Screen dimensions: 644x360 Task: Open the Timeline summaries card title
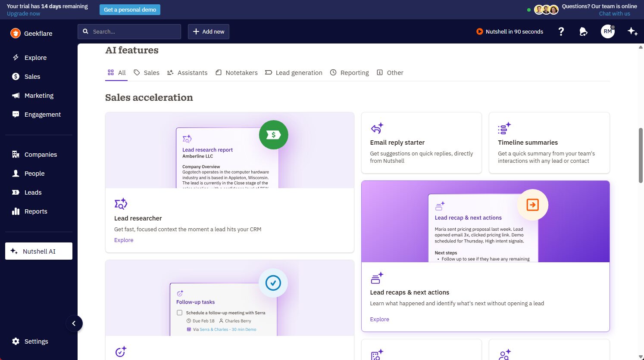click(528, 143)
